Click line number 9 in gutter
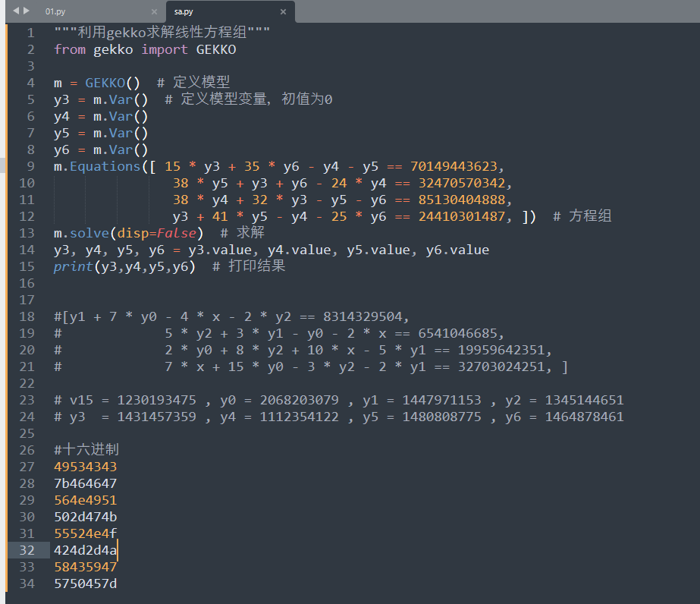The width and height of the screenshot is (700, 604). tap(30, 166)
